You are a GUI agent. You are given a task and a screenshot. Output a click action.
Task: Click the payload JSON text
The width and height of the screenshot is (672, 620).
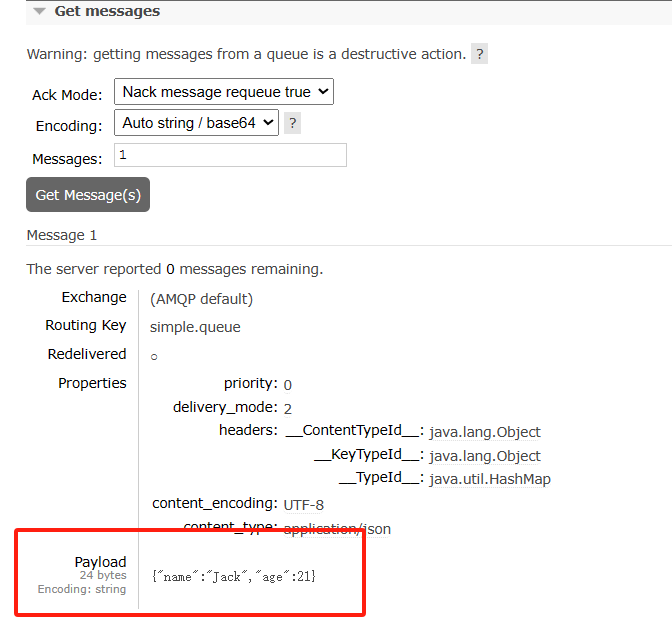[x=234, y=576]
